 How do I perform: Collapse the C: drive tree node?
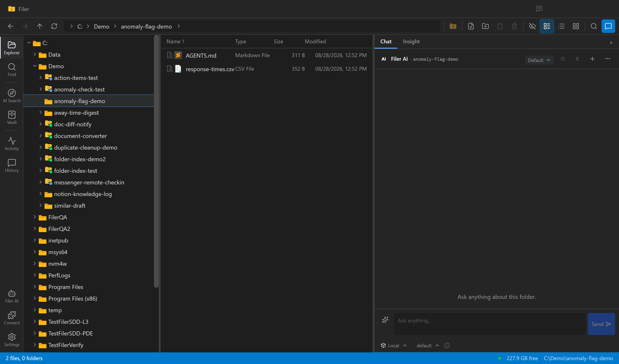[29, 43]
